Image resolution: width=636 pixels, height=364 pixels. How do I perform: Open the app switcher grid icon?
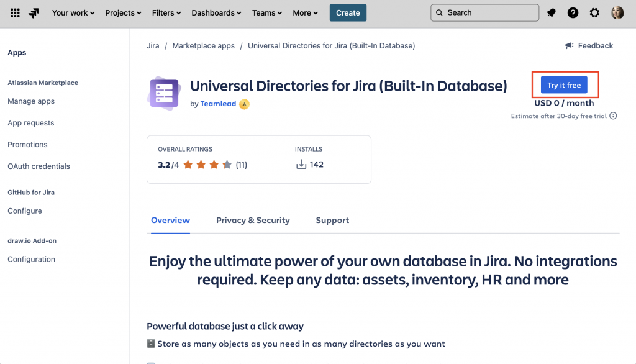point(15,13)
